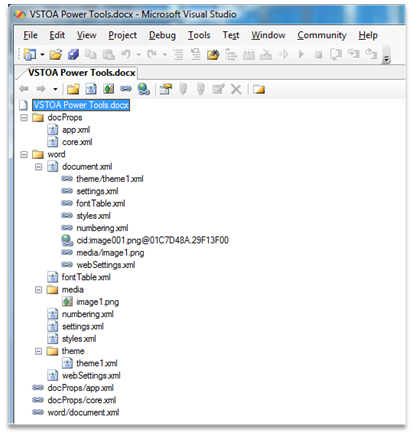
Task: Collapse the media folder node
Action: 39,289
